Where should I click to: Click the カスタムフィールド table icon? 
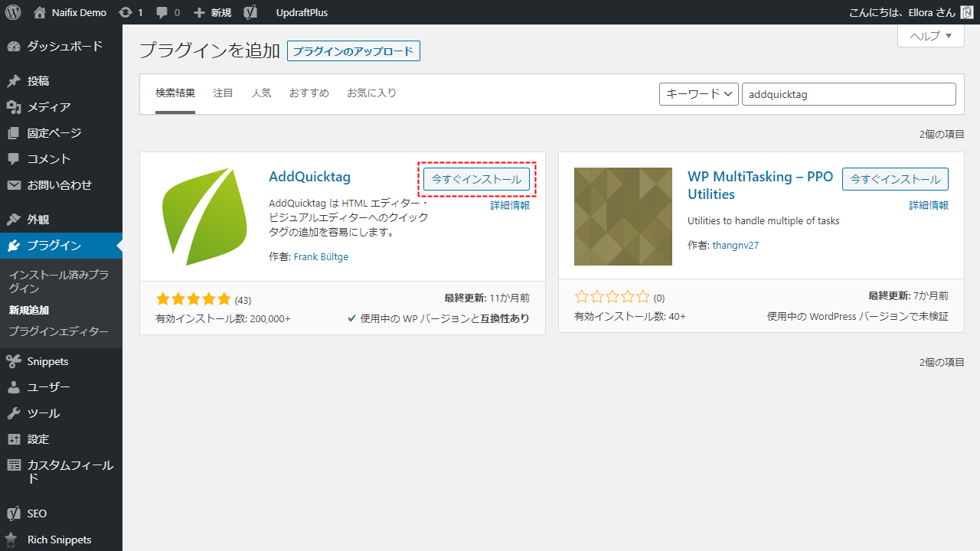[x=14, y=465]
